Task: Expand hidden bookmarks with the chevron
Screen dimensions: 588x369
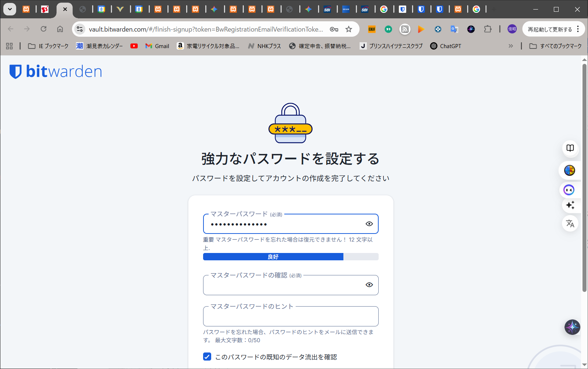Action: (x=511, y=46)
